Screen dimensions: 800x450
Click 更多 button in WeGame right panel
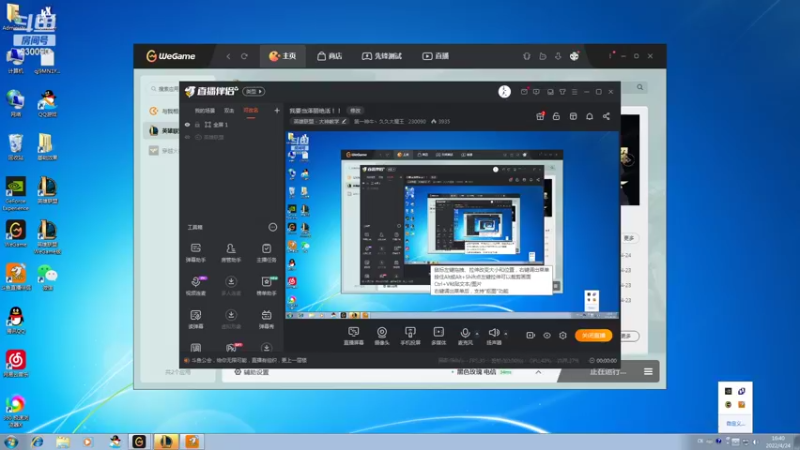click(x=629, y=238)
